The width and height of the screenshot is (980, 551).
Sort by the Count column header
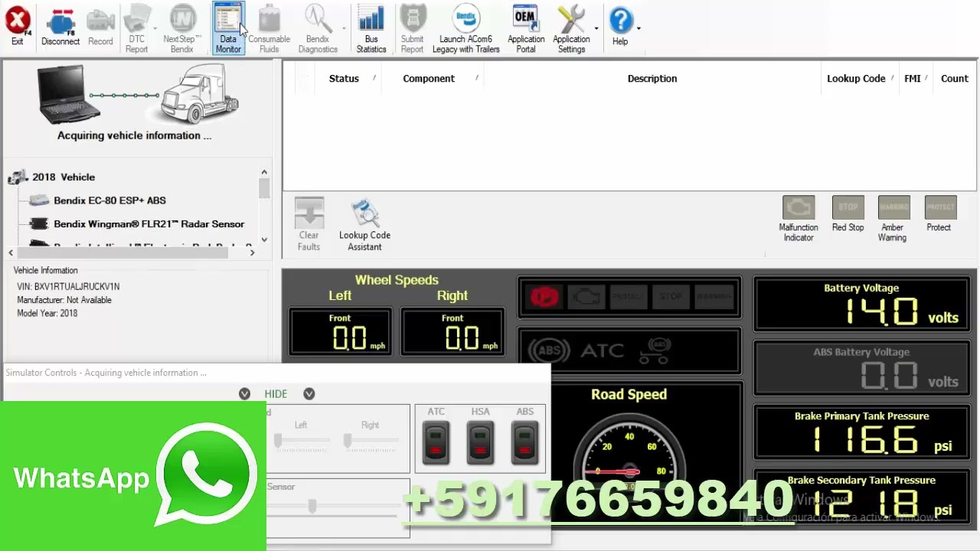click(x=954, y=78)
